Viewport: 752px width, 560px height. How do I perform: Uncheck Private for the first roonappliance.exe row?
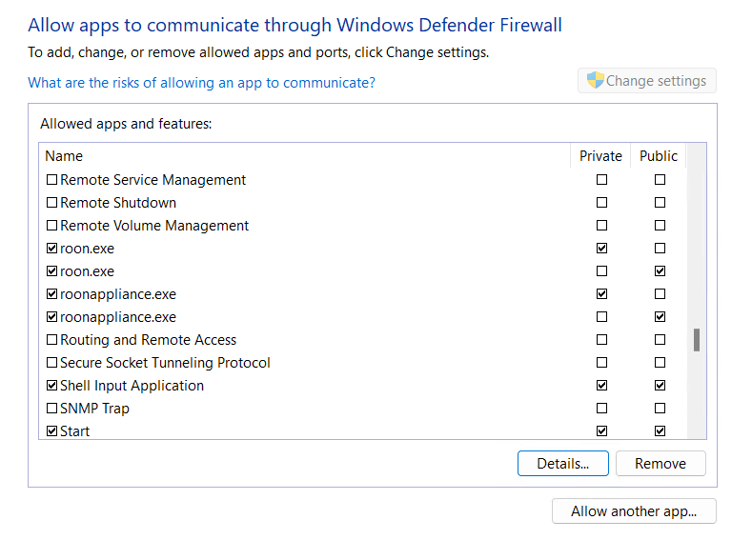602,293
